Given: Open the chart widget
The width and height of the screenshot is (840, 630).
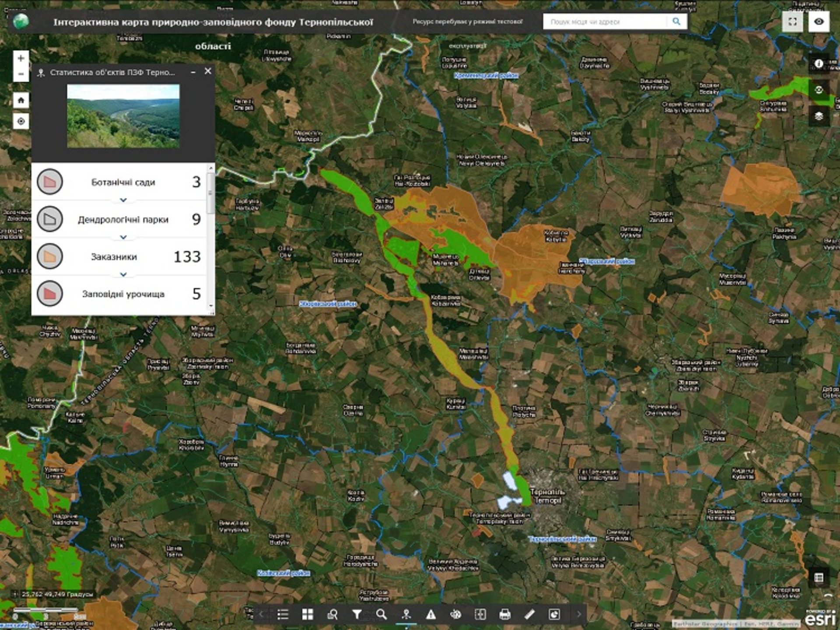Looking at the screenshot, I should [x=554, y=615].
